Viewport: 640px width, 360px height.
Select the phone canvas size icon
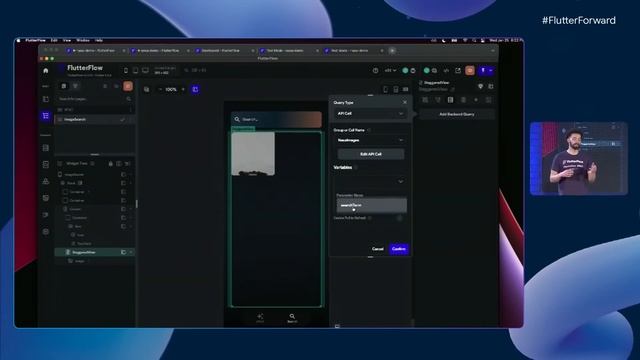(126, 71)
